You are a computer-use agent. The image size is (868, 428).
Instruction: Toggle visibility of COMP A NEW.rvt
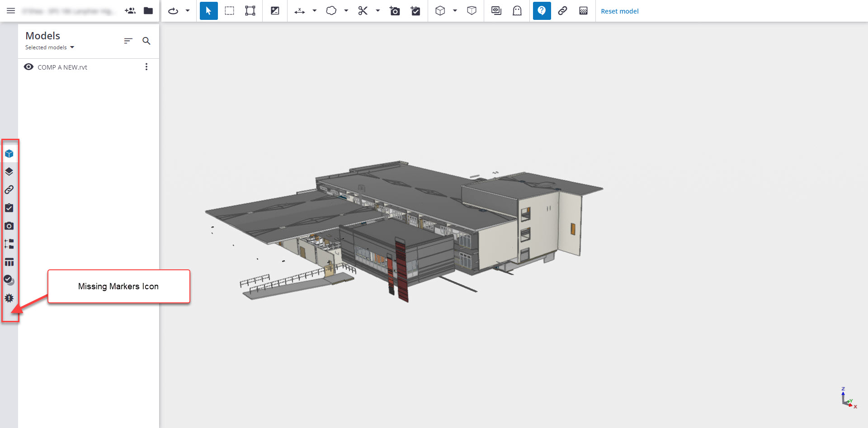(28, 66)
